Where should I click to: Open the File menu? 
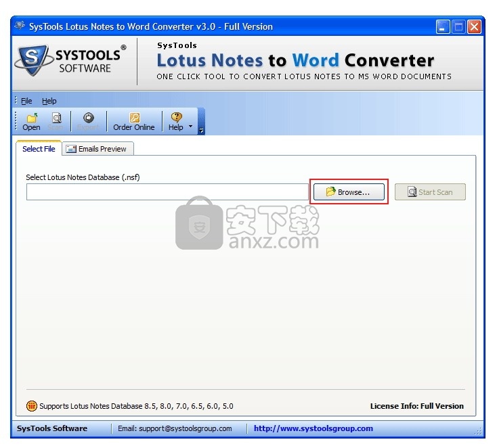click(26, 101)
